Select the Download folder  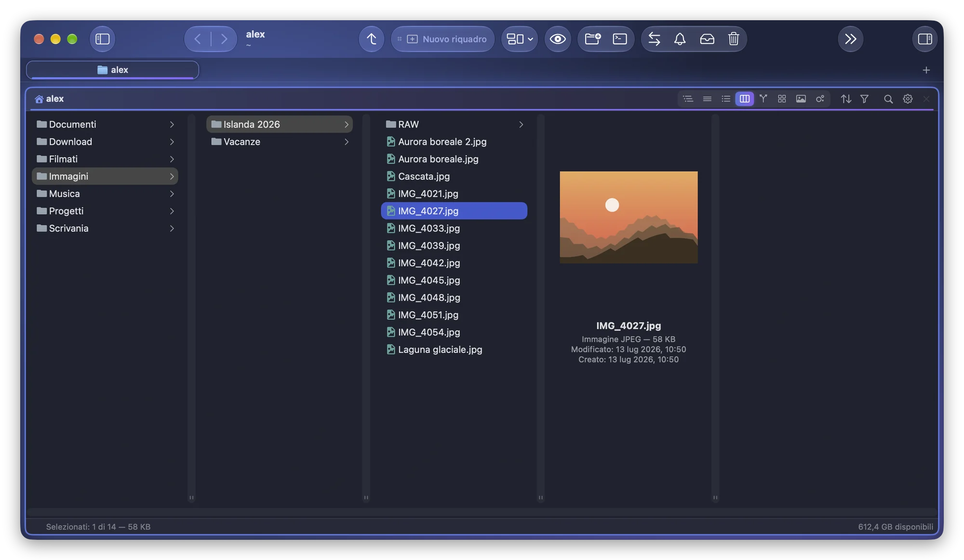click(105, 142)
